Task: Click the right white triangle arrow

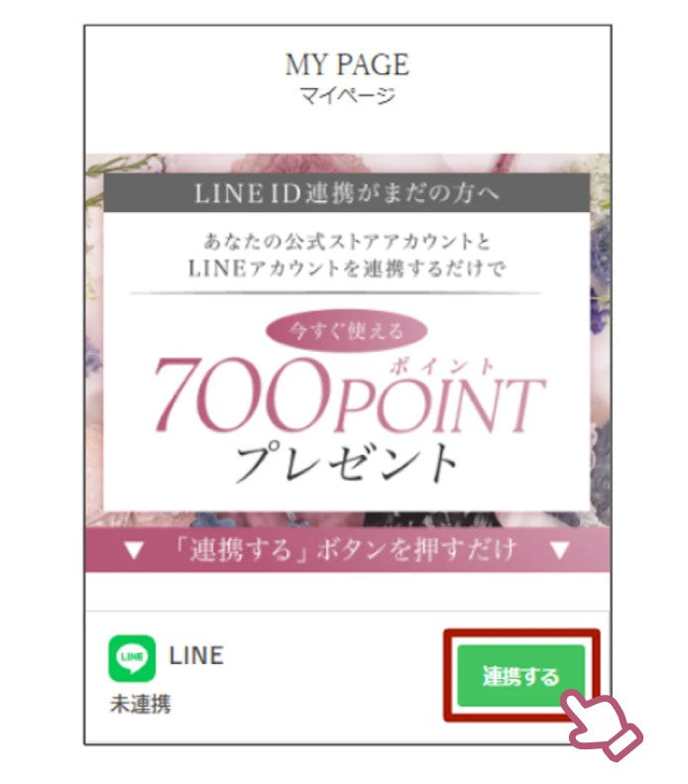Action: [x=559, y=550]
